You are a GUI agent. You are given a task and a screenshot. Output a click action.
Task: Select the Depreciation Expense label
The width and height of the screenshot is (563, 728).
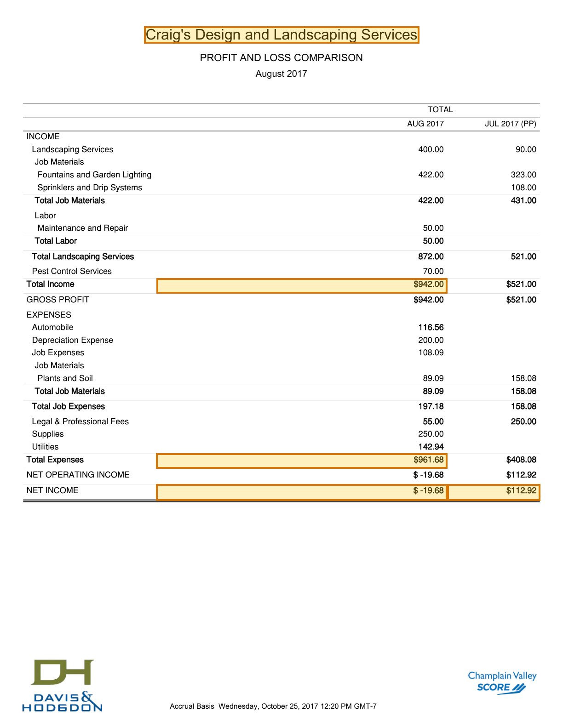pos(72,340)
